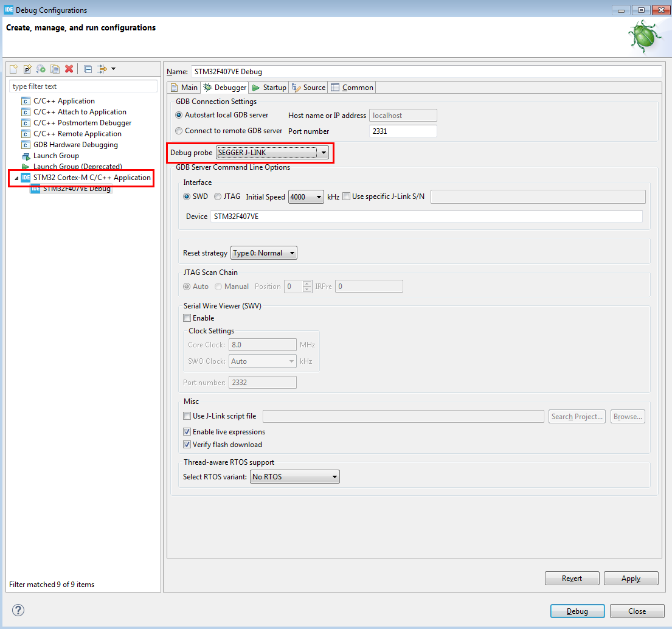
Task: Uncheck Verify flash download
Action: 187,445
